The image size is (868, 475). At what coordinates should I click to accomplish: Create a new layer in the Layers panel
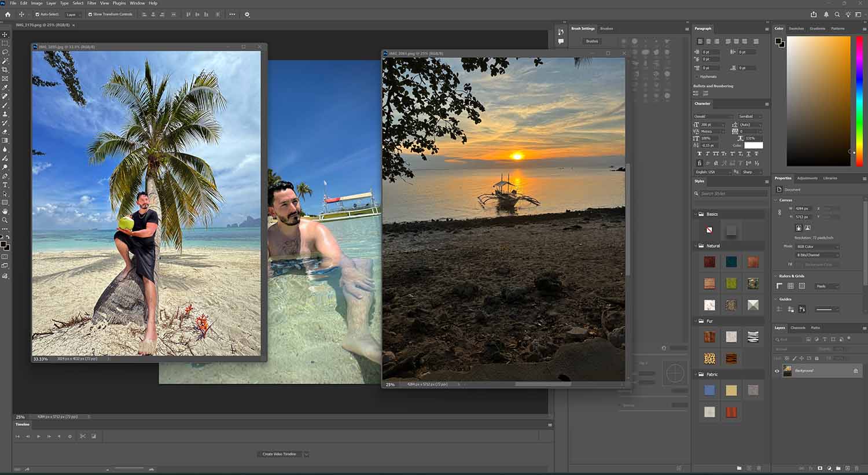pos(848,469)
